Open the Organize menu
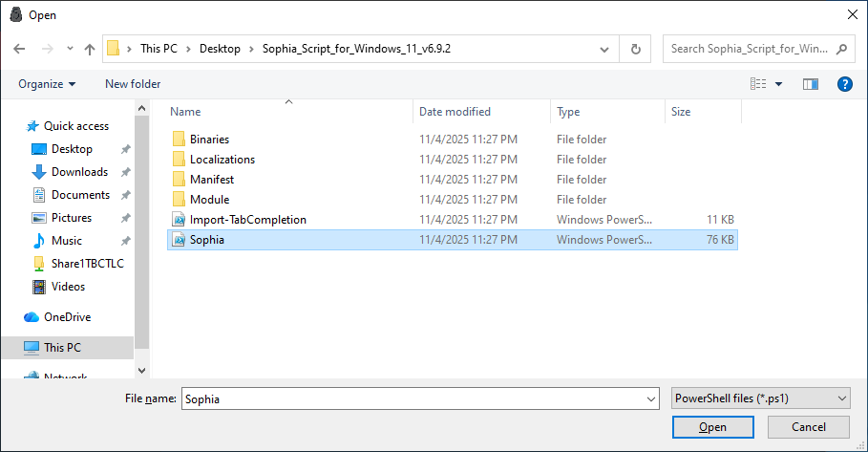The image size is (868, 452). click(x=47, y=84)
